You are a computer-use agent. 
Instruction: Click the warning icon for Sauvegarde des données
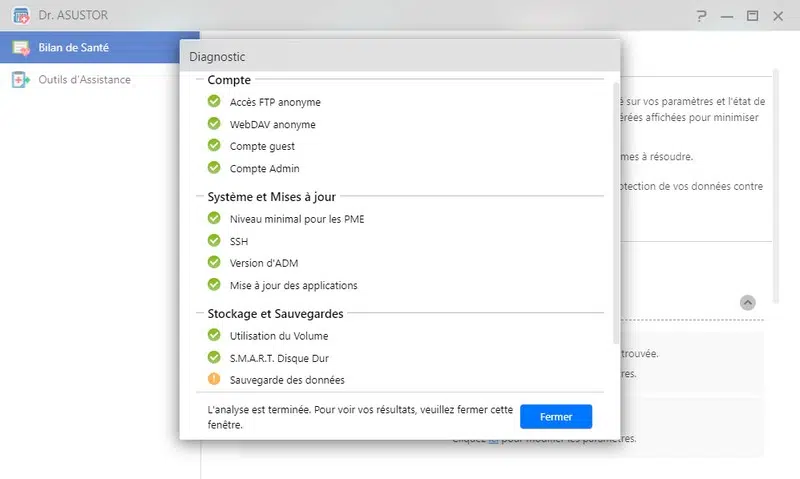click(x=214, y=379)
